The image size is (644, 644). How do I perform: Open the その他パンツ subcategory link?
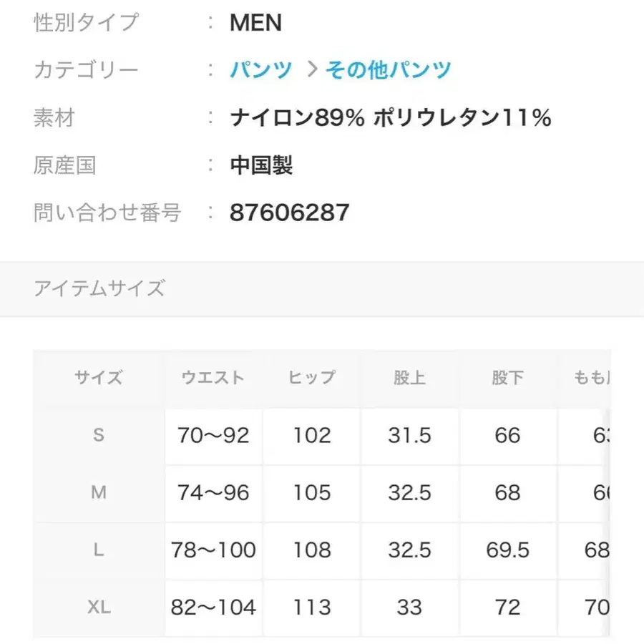coord(387,69)
